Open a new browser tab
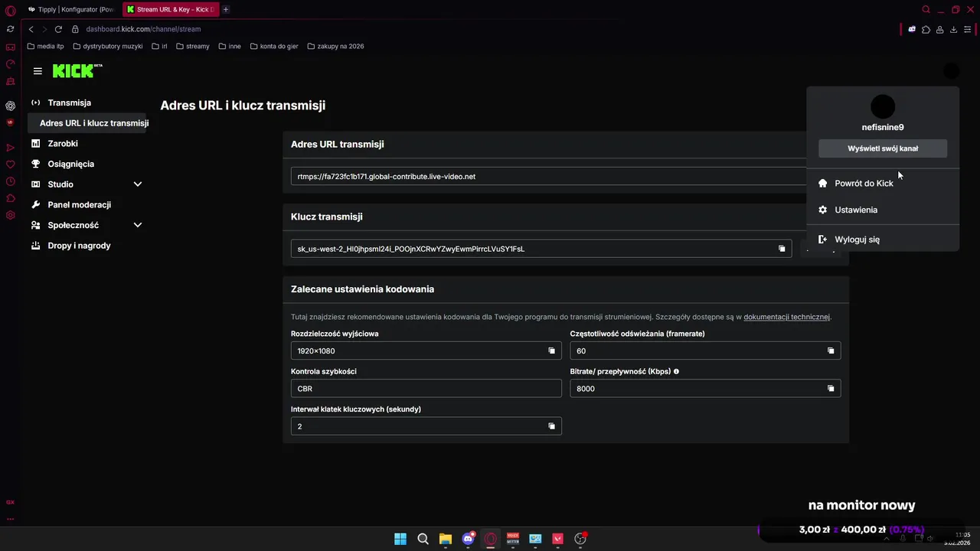This screenshot has width=980, height=551. (226, 9)
